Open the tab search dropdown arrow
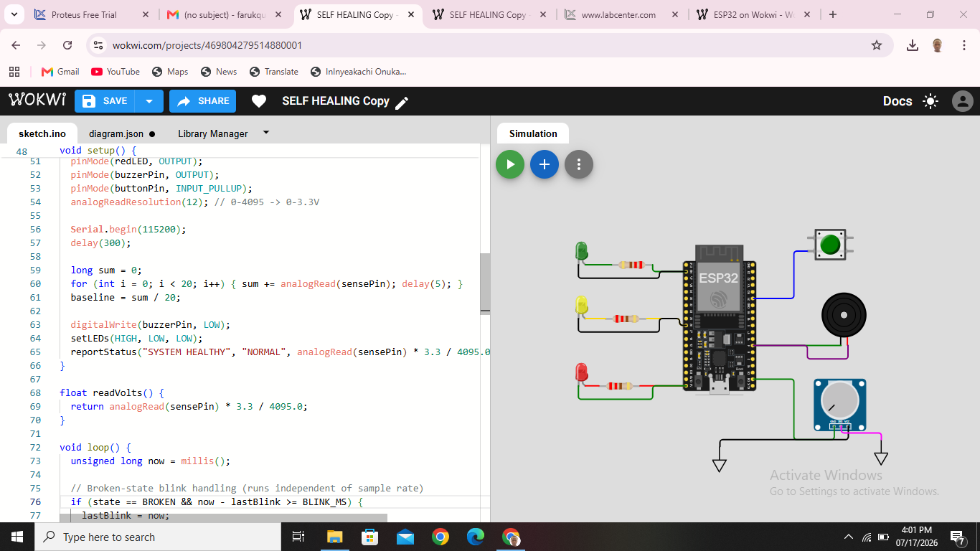This screenshot has height=551, width=980. point(14,14)
